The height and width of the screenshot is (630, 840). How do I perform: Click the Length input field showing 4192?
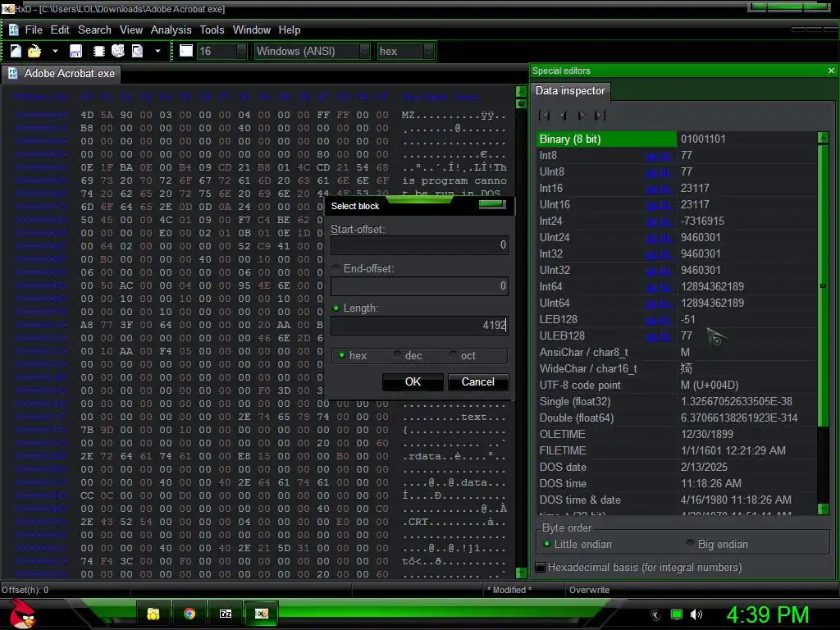tap(419, 326)
